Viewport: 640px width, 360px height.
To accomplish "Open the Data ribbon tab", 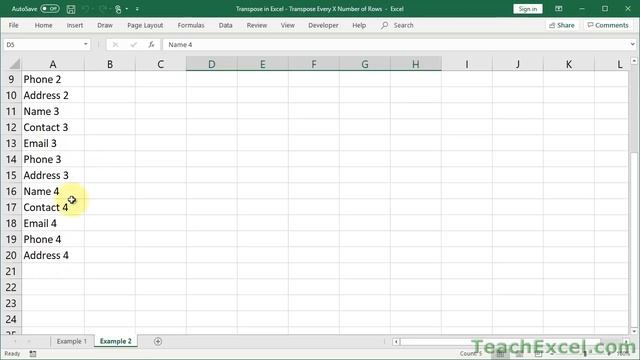I will click(225, 25).
